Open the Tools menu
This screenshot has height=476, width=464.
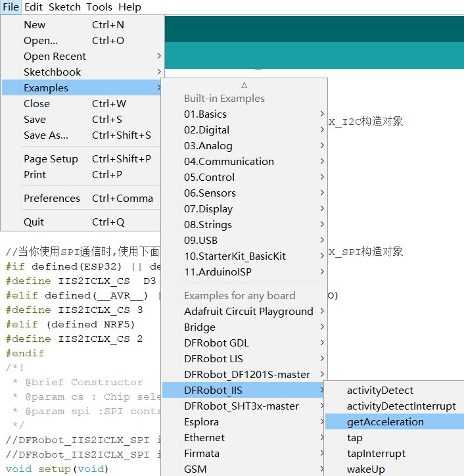[99, 7]
